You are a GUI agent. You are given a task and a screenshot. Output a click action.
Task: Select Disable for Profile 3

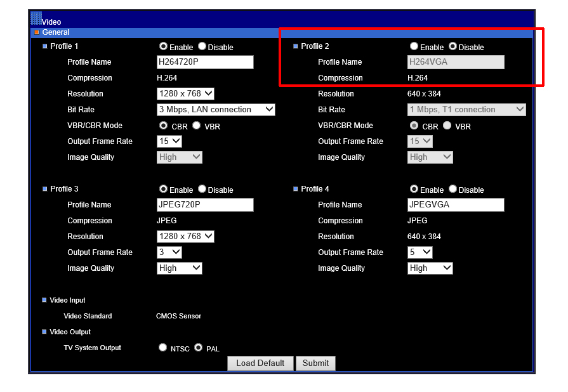pos(202,189)
